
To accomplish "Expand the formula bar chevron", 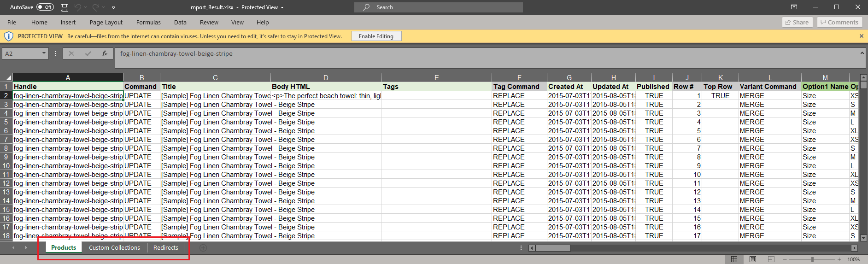I will (x=862, y=53).
